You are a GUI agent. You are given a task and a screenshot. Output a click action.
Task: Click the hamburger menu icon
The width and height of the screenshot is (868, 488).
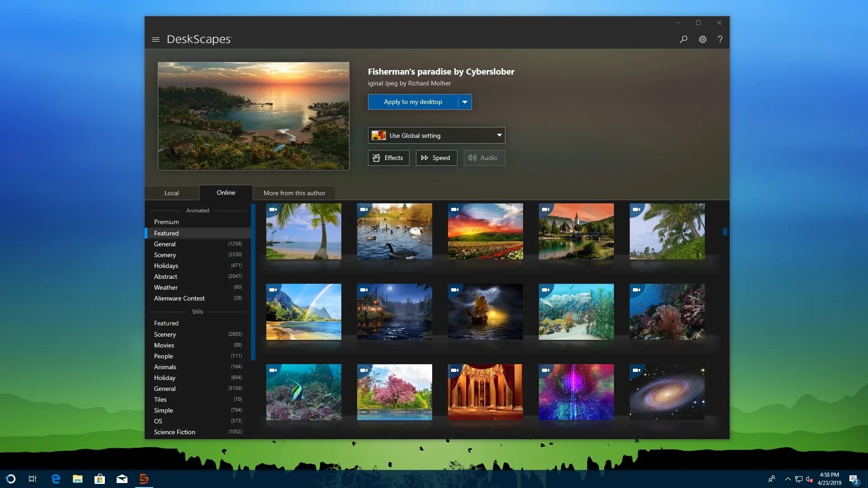156,39
